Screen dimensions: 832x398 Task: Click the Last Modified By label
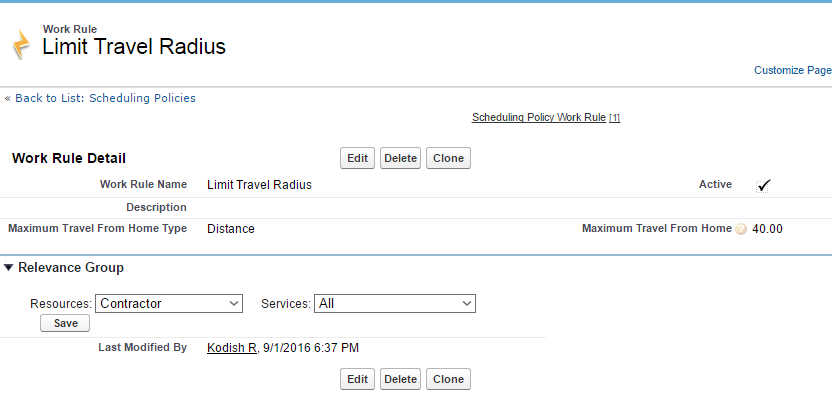coord(143,348)
